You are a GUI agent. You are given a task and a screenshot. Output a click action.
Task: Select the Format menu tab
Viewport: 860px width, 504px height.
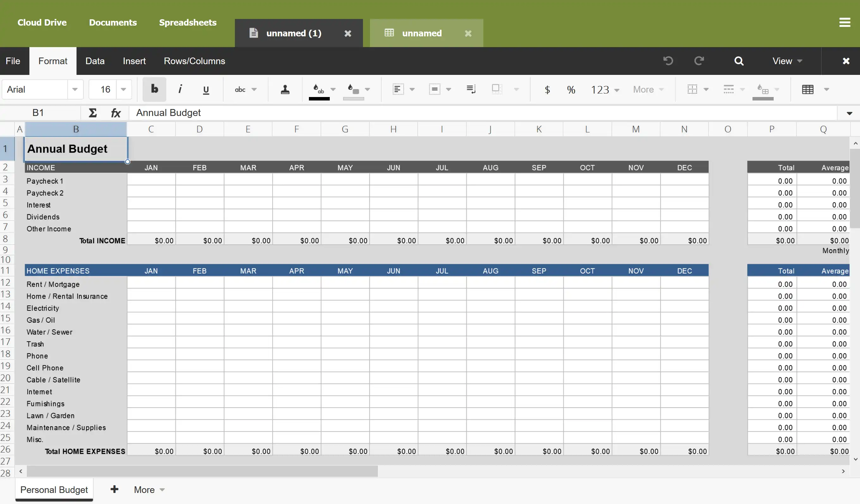tap(53, 61)
